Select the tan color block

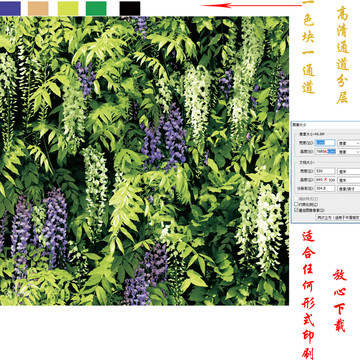pos(38,8)
